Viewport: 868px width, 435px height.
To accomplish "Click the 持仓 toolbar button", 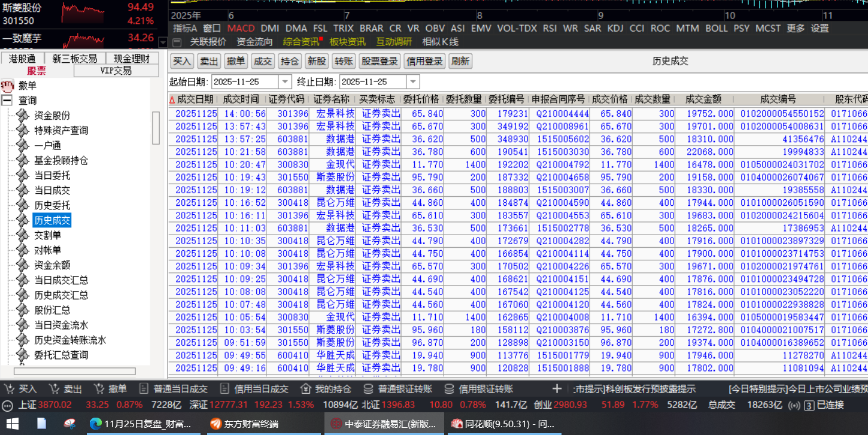I will point(290,61).
